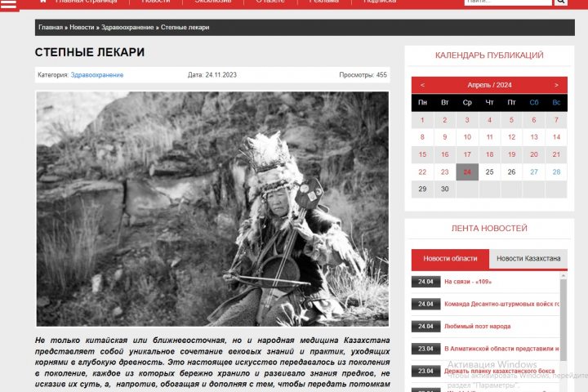
Task: Click calendar date 26
Action: coord(511,171)
